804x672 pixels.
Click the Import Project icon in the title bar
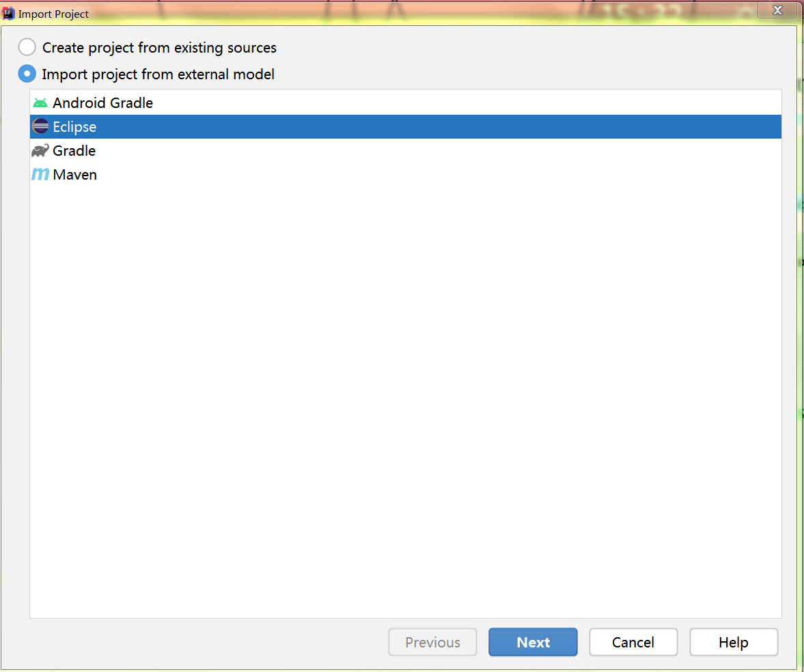tap(8, 13)
